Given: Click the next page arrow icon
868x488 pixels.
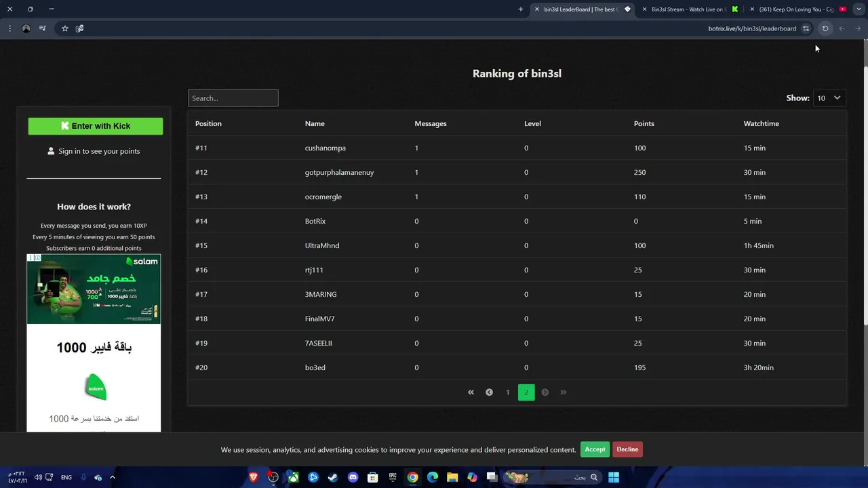Looking at the screenshot, I should point(545,392).
